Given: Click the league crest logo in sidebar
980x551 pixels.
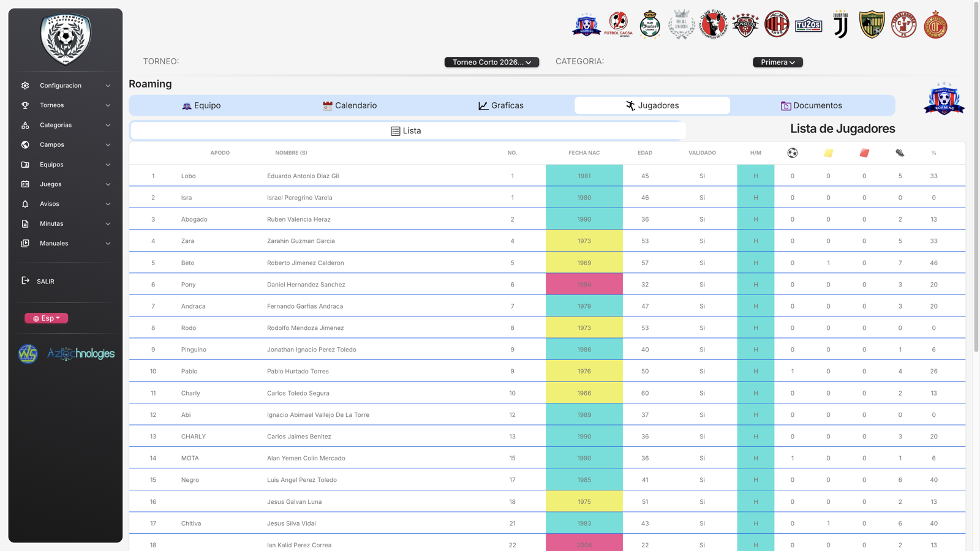Looking at the screenshot, I should click(x=66, y=40).
